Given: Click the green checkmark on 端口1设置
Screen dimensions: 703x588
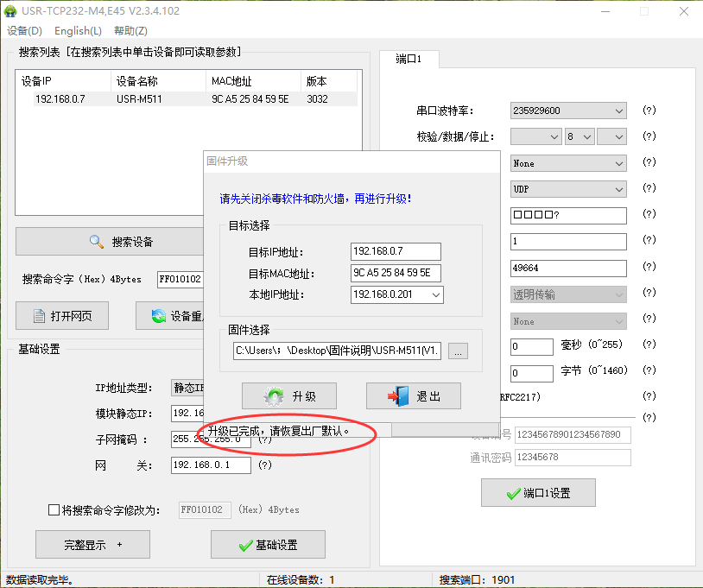Looking at the screenshot, I should [x=513, y=494].
